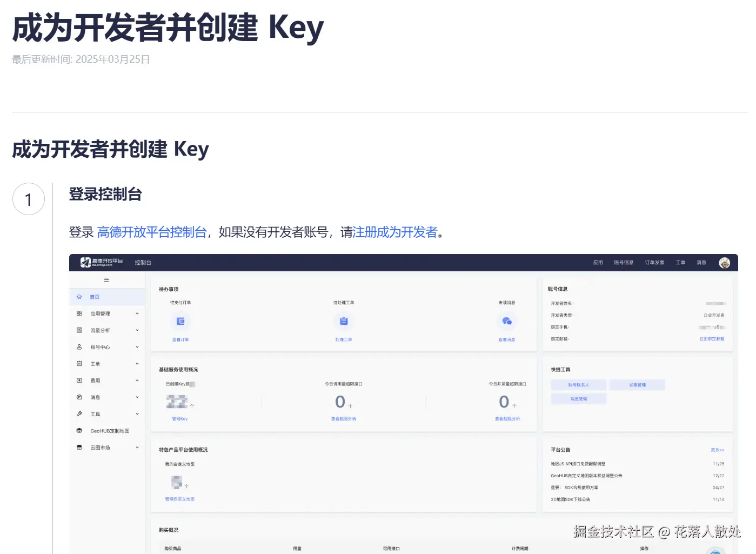Open the 注册成为开发者 link
The width and height of the screenshot is (756, 554).
[x=394, y=232]
